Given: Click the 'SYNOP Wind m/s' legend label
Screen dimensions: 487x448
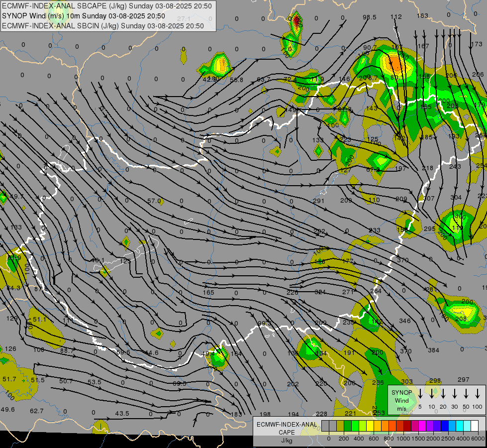Looking at the screenshot, I should pyautogui.click(x=401, y=400).
